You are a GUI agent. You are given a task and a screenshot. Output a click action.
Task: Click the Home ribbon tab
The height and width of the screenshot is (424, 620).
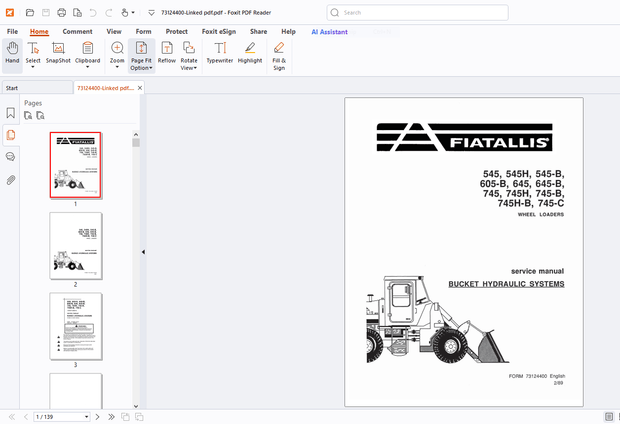click(x=39, y=32)
